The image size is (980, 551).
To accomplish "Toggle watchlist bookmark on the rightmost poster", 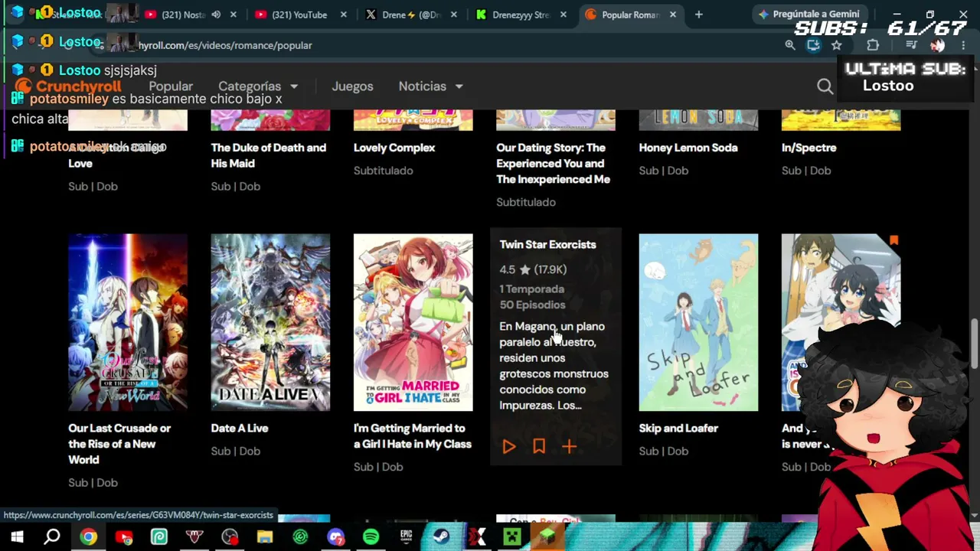I will (x=893, y=240).
